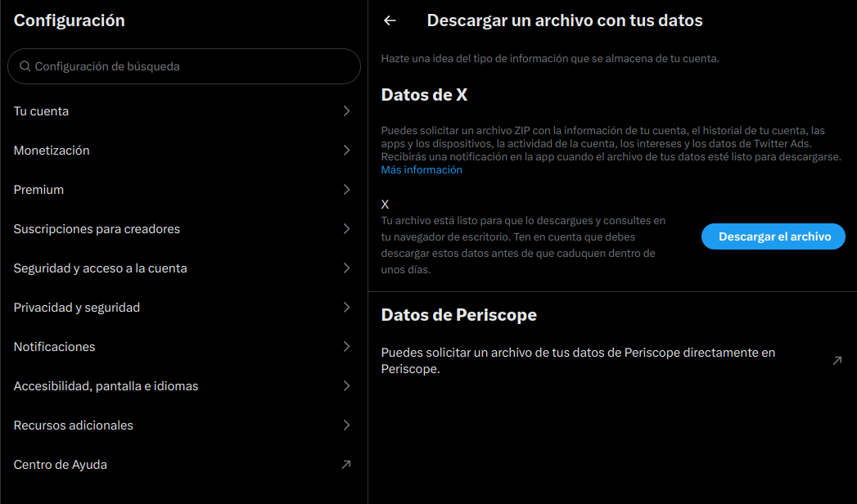
Task: Expand the Monetización chevron
Action: [x=346, y=151]
